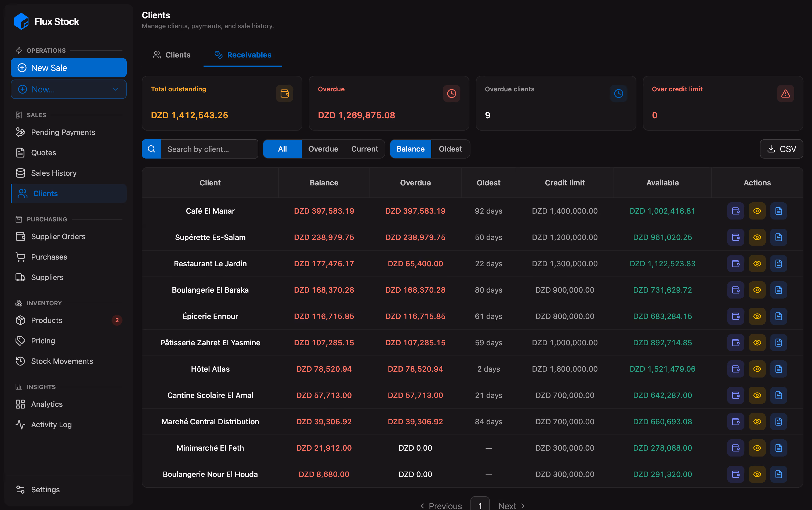
Task: Click the search magnifier icon button
Action: (x=151, y=149)
